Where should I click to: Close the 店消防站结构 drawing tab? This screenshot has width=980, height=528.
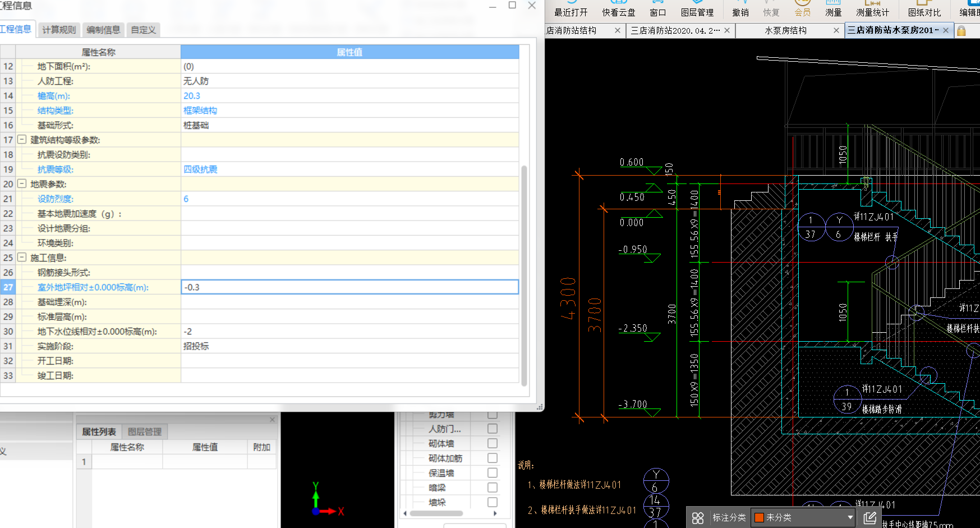618,30
